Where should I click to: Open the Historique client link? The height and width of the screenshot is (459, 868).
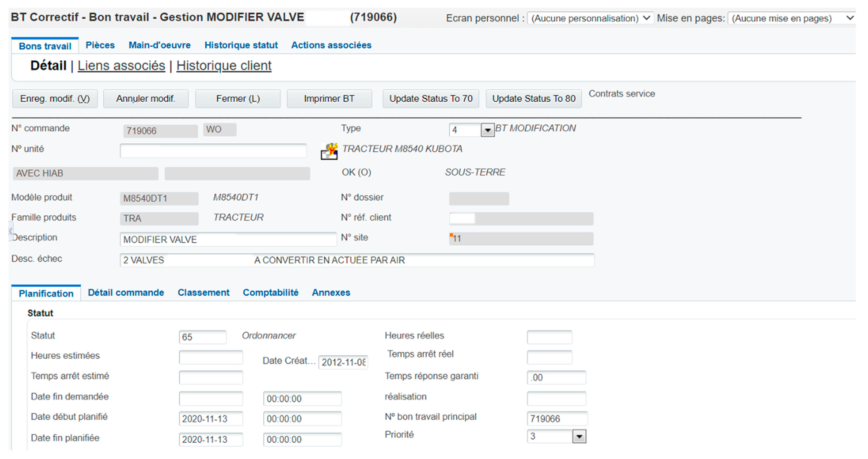[224, 66]
